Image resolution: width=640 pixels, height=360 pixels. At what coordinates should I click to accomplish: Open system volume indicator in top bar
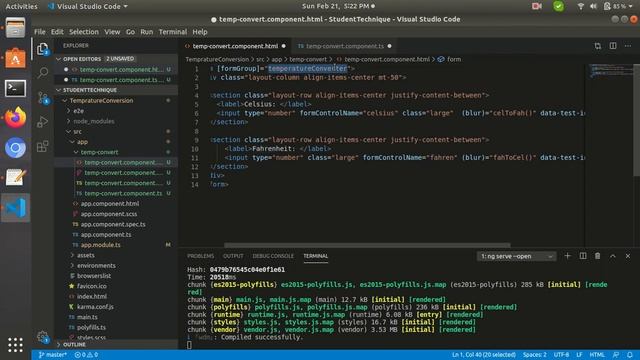click(593, 6)
